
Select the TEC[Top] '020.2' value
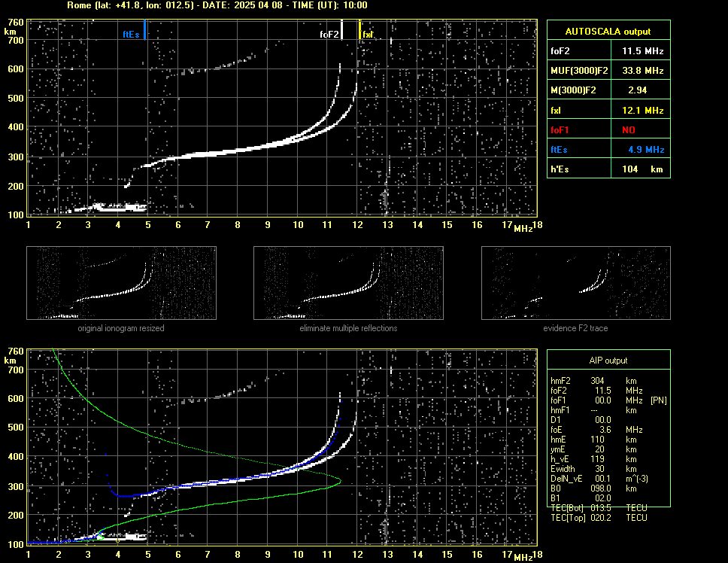(x=601, y=518)
